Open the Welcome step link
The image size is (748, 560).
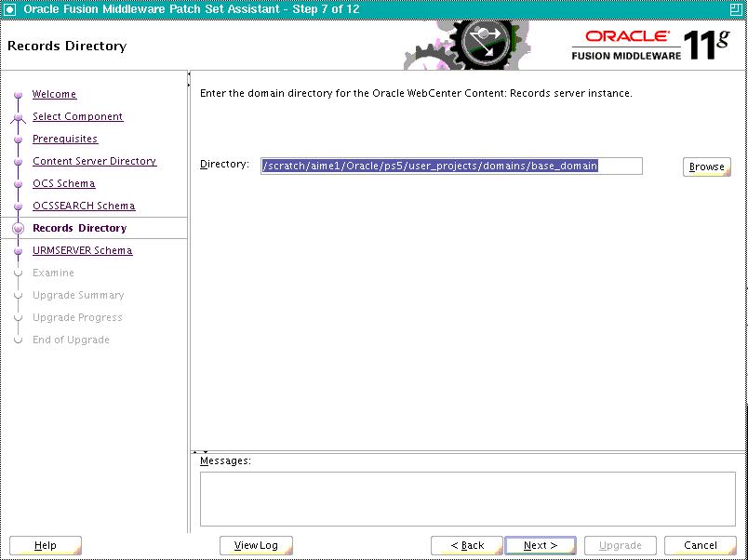tap(54, 95)
